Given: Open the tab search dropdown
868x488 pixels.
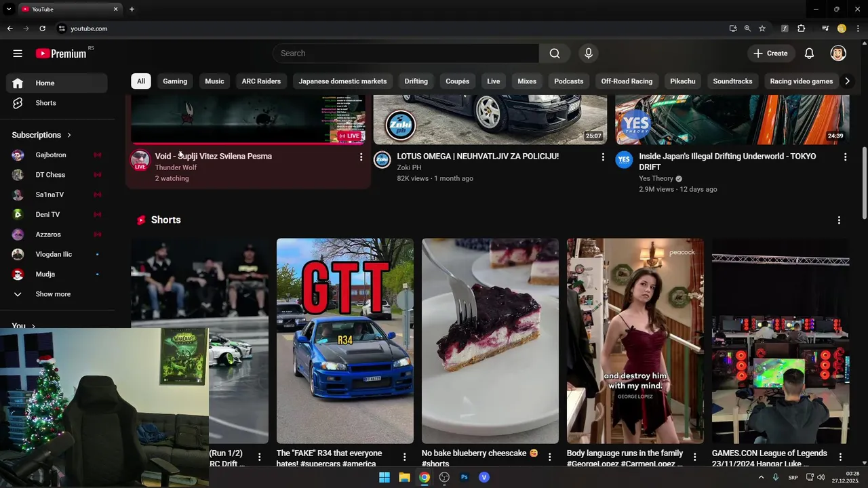Looking at the screenshot, I should tap(9, 9).
